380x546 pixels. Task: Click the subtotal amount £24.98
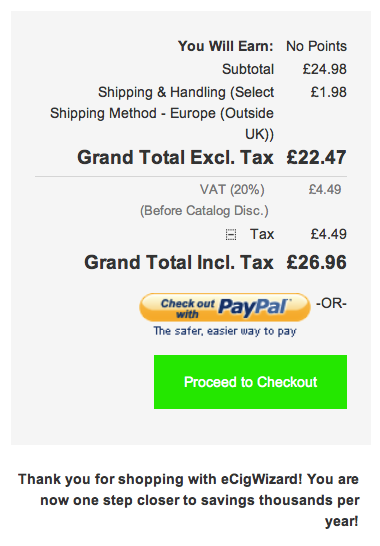click(x=325, y=69)
